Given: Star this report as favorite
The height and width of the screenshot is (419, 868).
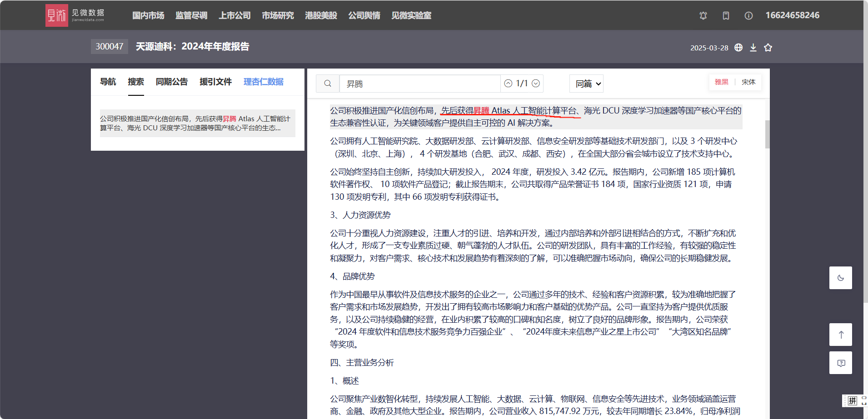Looking at the screenshot, I should (x=768, y=47).
